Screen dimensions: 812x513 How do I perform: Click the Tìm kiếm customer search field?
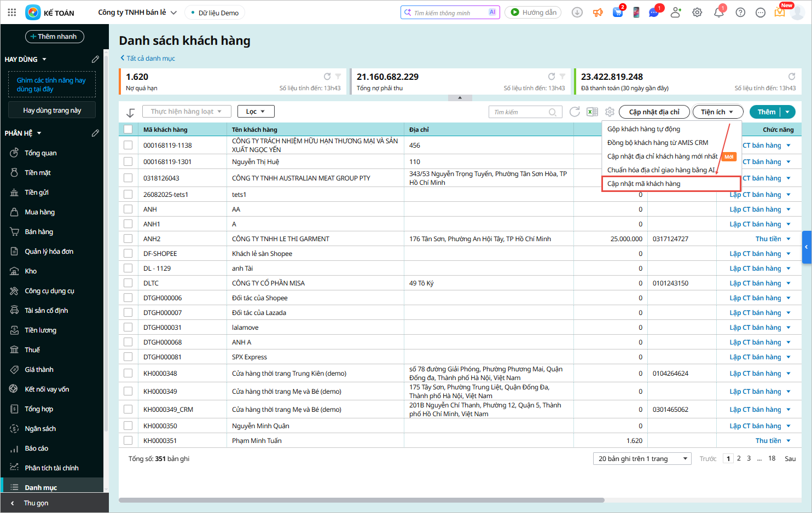click(x=520, y=112)
